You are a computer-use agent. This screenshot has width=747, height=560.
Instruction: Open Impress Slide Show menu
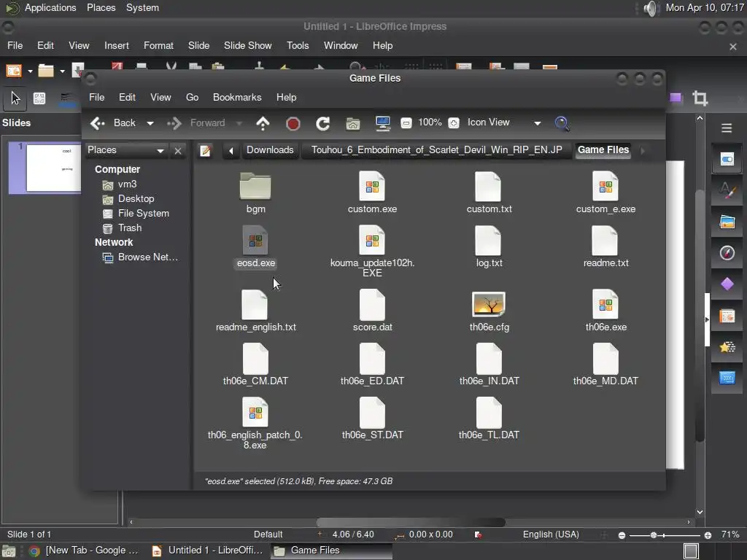click(x=248, y=46)
